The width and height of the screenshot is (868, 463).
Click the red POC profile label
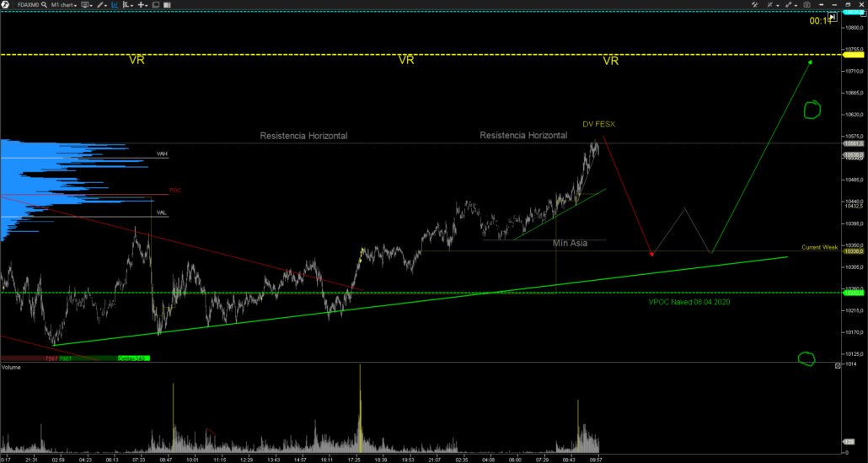(x=175, y=190)
